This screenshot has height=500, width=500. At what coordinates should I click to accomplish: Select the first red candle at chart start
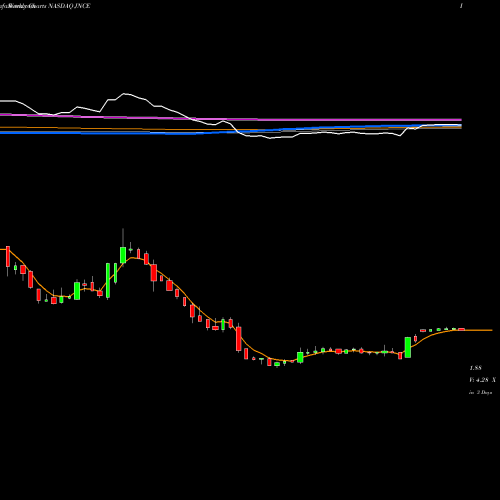coord(8,256)
